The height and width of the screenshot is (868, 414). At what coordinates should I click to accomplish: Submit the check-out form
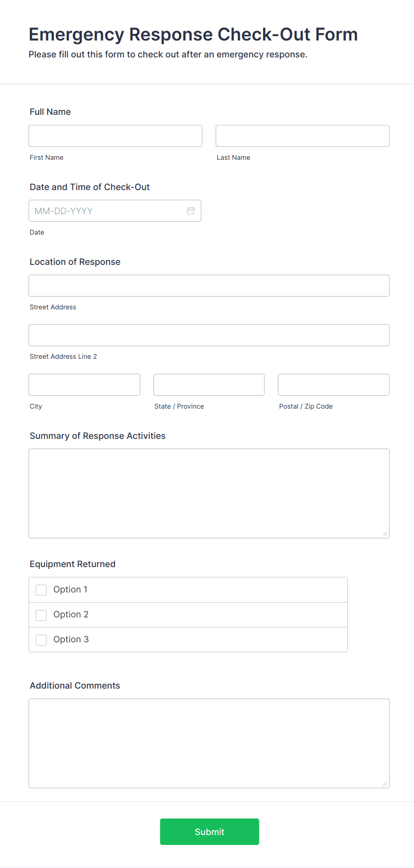(210, 831)
